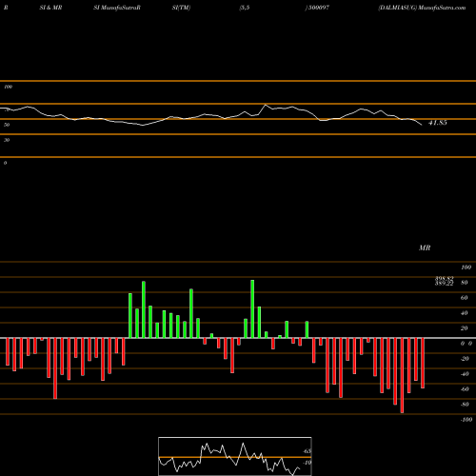The image size is (476, 476).
Task: Click the longest red bar reaching -100
Action: (x=402, y=375)
